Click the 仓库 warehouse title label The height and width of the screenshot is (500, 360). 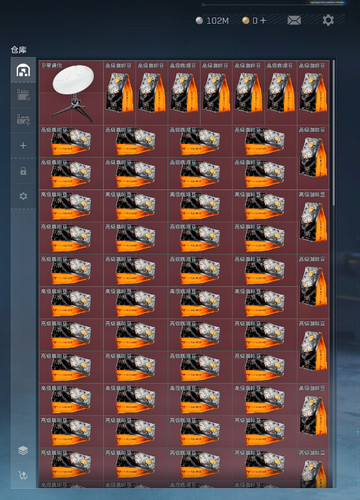tap(18, 50)
